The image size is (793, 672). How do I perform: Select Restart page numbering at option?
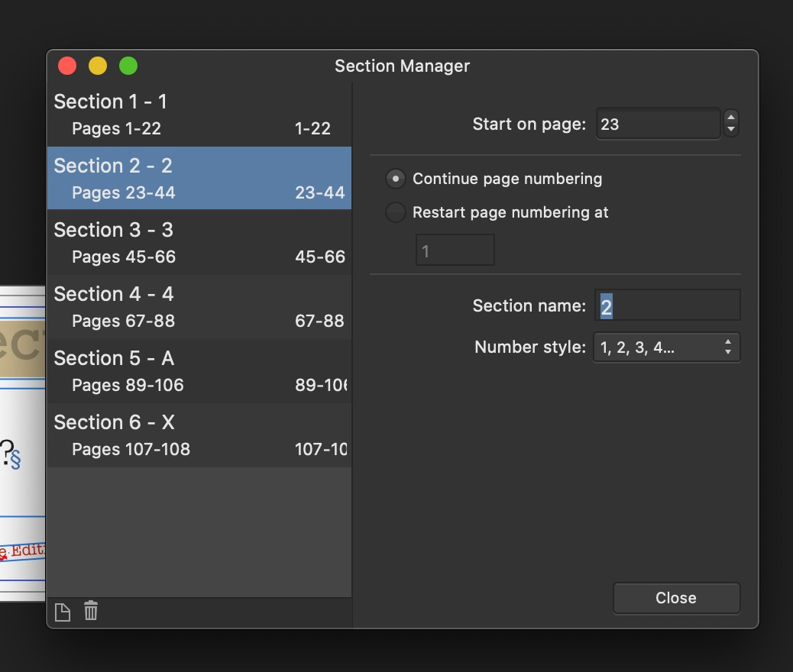(395, 212)
